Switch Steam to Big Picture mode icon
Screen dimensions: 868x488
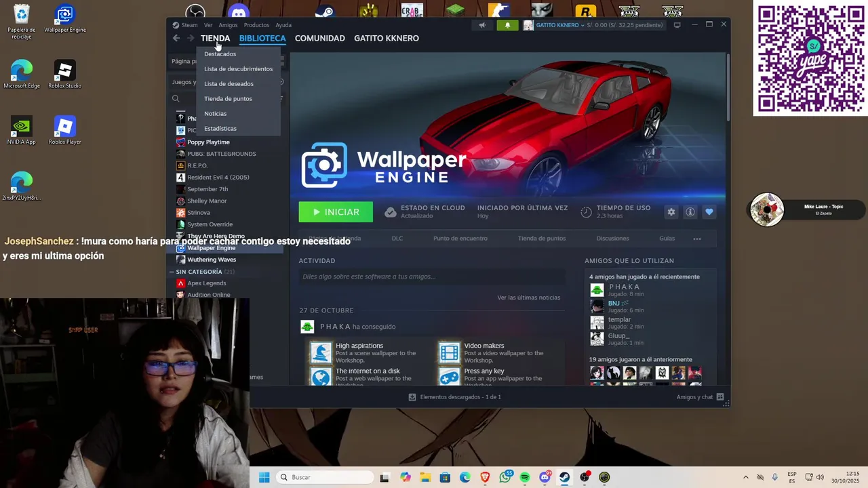tap(677, 25)
